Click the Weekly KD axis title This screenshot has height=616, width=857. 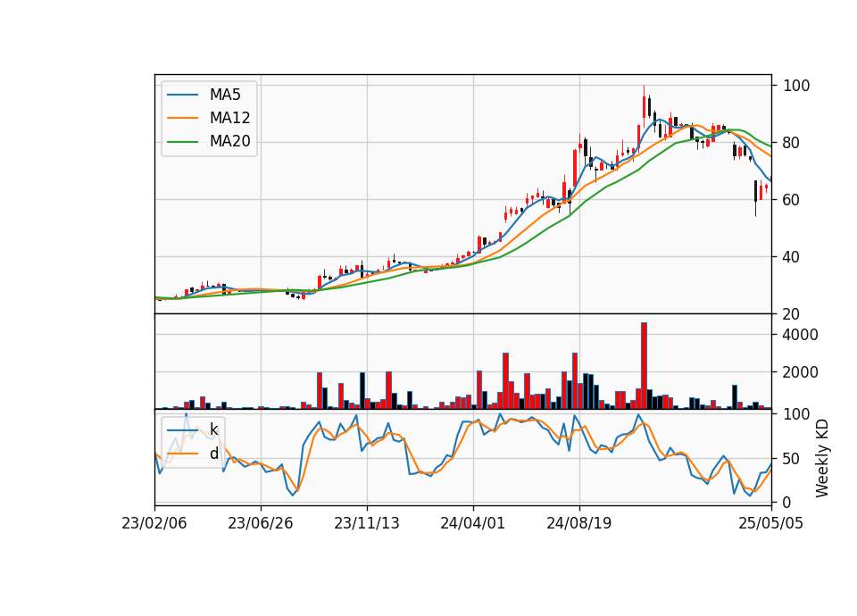coord(822,459)
